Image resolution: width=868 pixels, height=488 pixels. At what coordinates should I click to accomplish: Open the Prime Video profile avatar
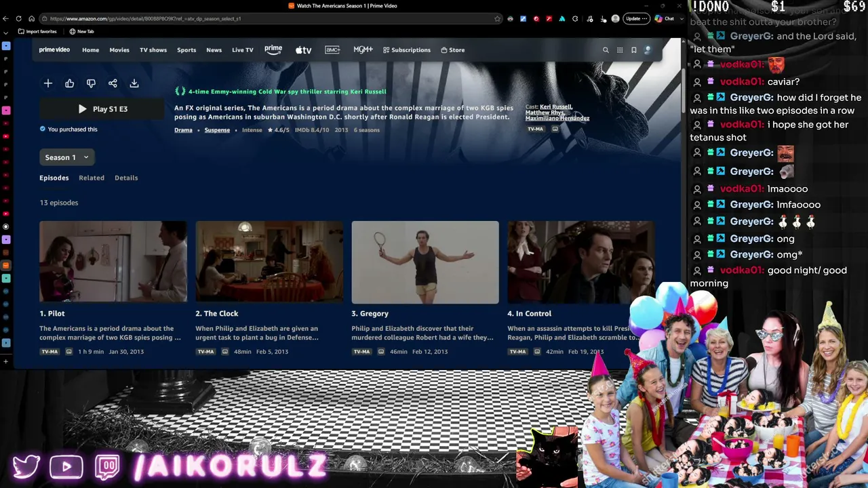pos(648,49)
